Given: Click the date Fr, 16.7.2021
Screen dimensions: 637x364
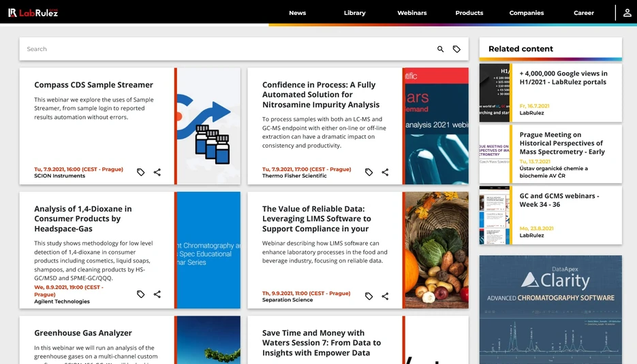Looking at the screenshot, I should coord(534,106).
